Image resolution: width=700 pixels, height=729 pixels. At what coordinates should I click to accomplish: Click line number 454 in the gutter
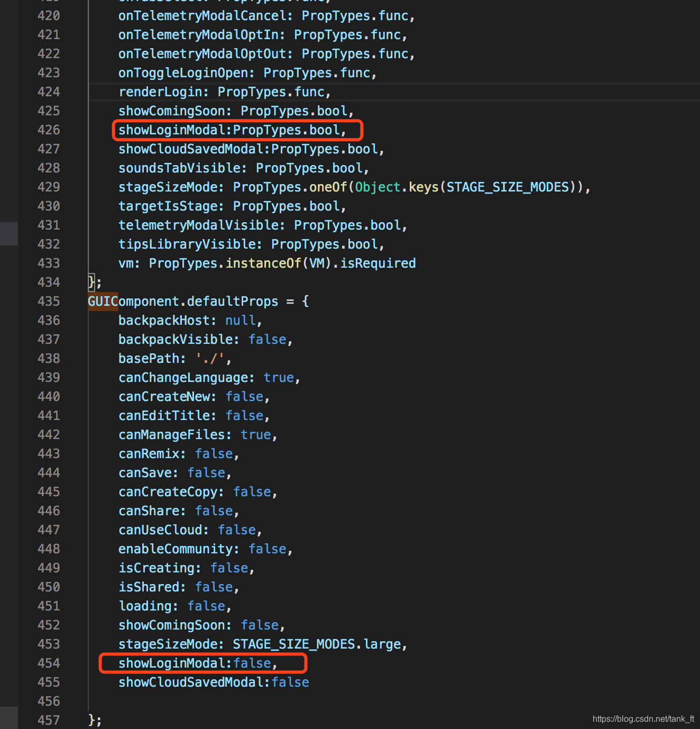(49, 663)
